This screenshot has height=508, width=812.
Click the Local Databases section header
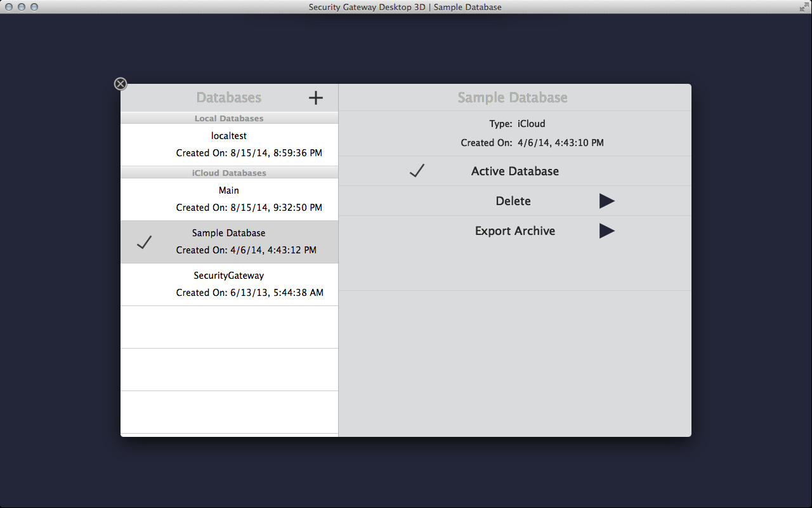click(x=229, y=118)
